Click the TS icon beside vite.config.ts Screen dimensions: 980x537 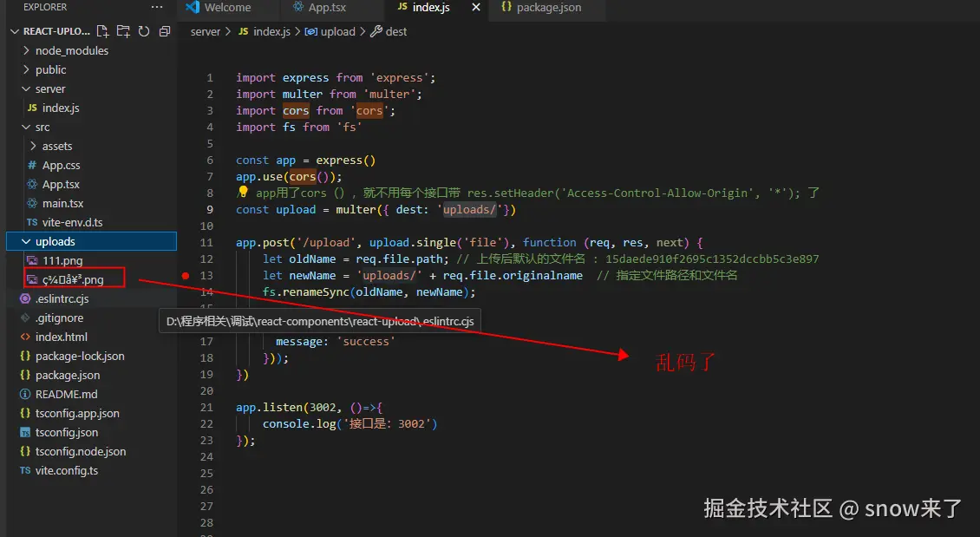point(25,471)
